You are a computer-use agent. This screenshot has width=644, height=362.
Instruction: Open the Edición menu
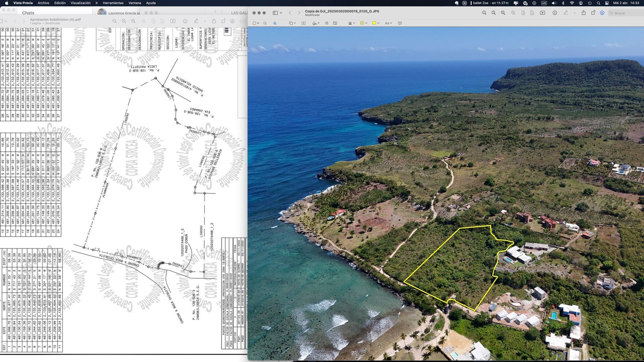pos(60,3)
